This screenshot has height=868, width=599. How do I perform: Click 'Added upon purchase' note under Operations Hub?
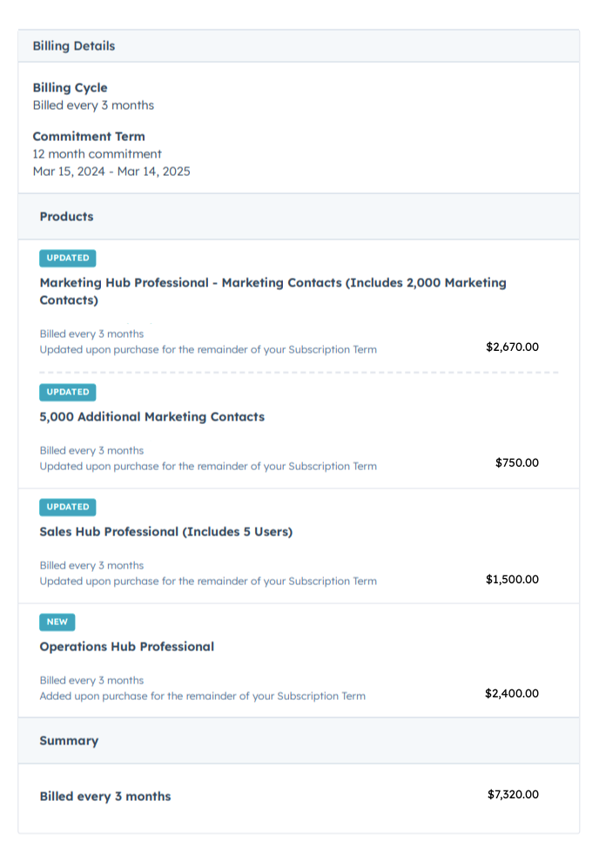[202, 696]
